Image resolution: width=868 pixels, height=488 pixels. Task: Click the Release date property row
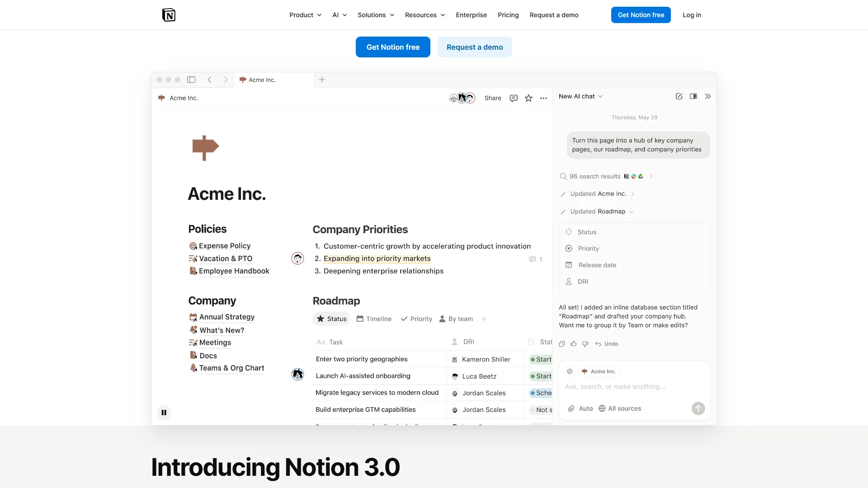click(635, 265)
